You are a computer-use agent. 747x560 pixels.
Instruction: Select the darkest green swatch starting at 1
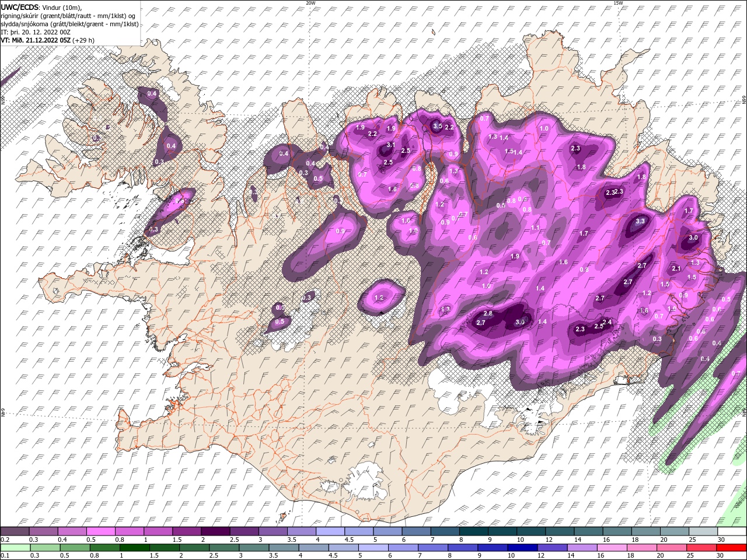[x=134, y=548]
